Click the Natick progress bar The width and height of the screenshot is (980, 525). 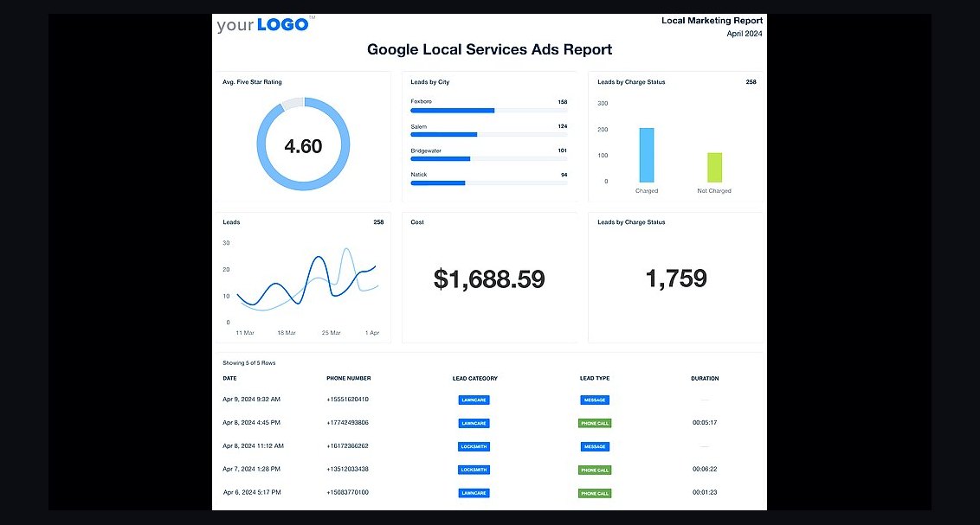(489, 182)
